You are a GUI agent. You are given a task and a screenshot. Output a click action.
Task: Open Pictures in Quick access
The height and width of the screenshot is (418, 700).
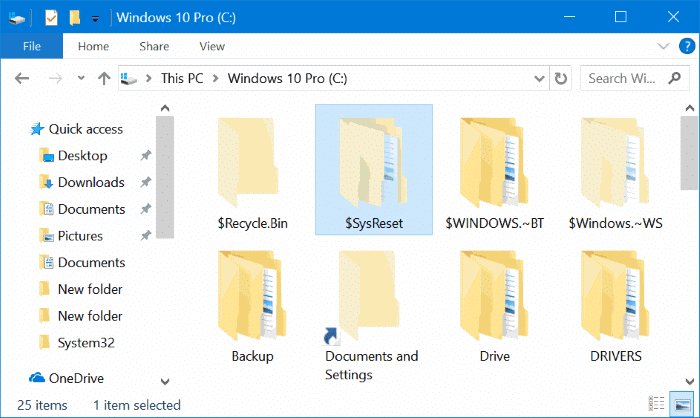71,236
